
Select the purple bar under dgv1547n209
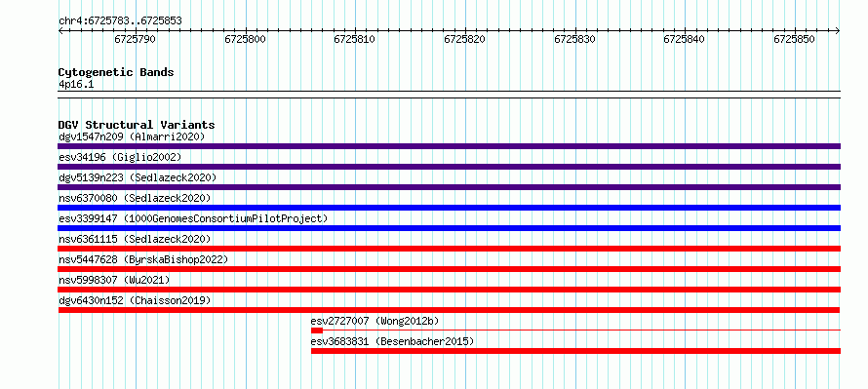click(449, 146)
